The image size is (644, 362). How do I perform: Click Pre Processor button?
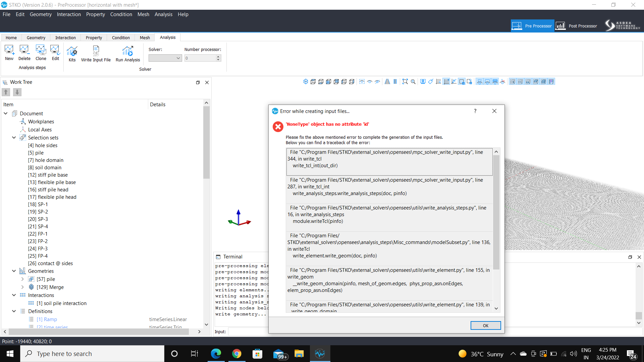532,26
